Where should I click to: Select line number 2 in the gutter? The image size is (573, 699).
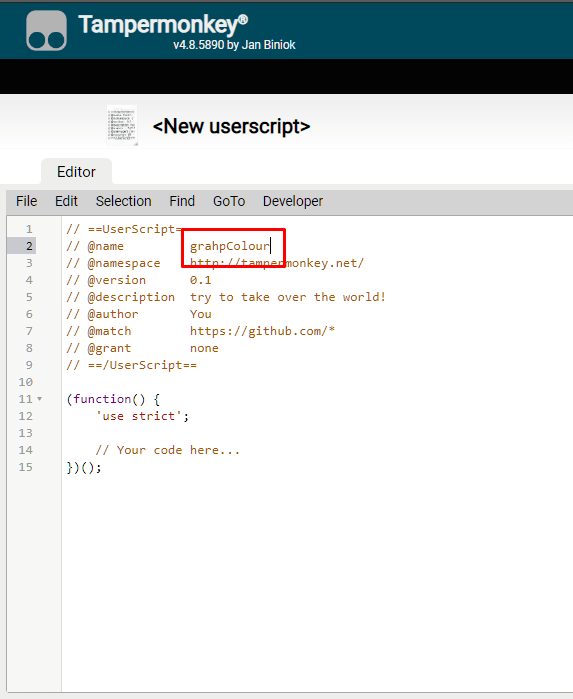(x=29, y=246)
